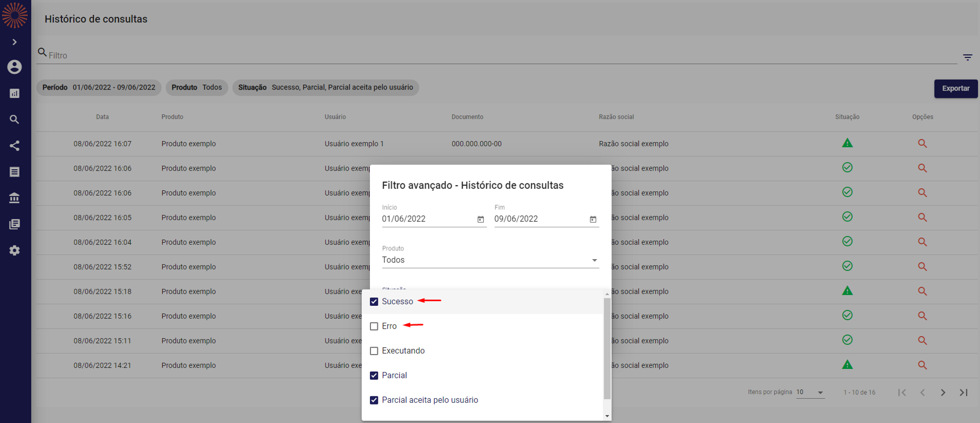
Task: Click situation list scrollbar up arrow
Action: click(607, 294)
